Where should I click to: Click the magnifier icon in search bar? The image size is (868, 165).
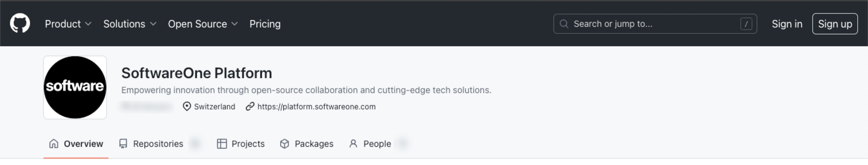click(564, 24)
